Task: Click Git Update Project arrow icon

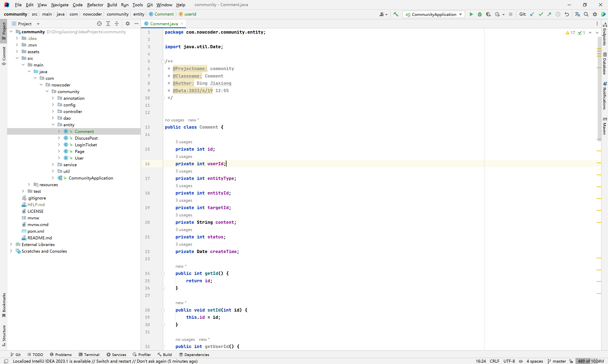Action: 532,14
